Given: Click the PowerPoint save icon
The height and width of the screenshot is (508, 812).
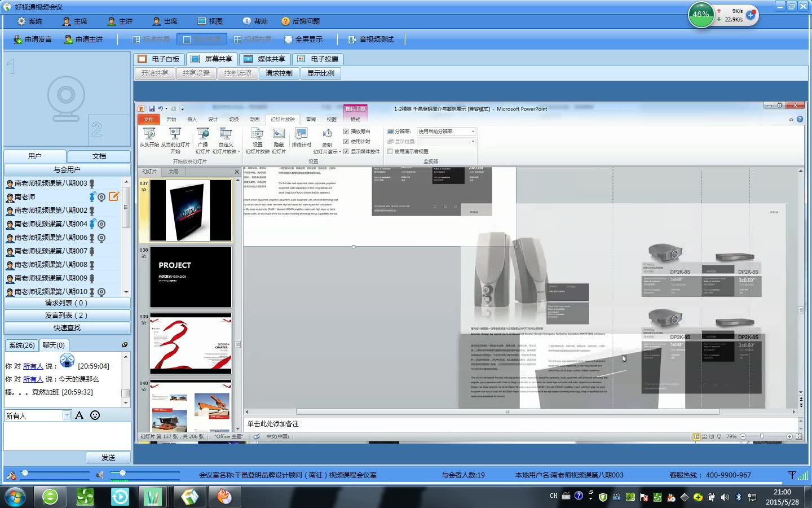Looking at the screenshot, I should (x=152, y=108).
